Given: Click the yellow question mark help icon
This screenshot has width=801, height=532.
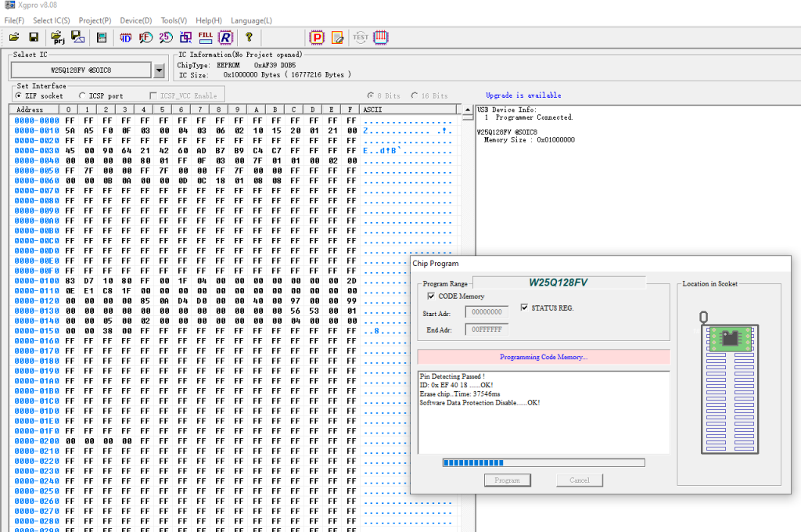Looking at the screenshot, I should pos(249,37).
